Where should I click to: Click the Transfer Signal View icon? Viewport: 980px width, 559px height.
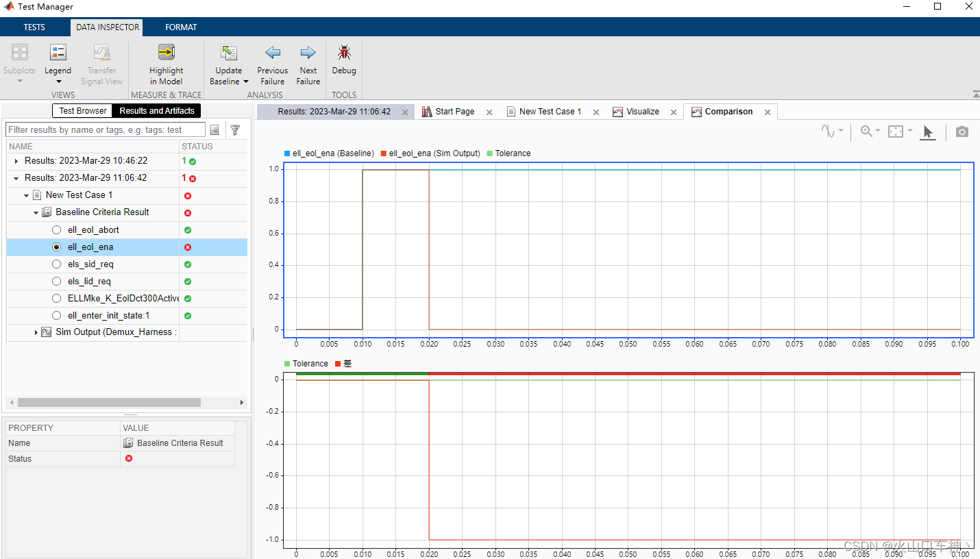tap(101, 52)
